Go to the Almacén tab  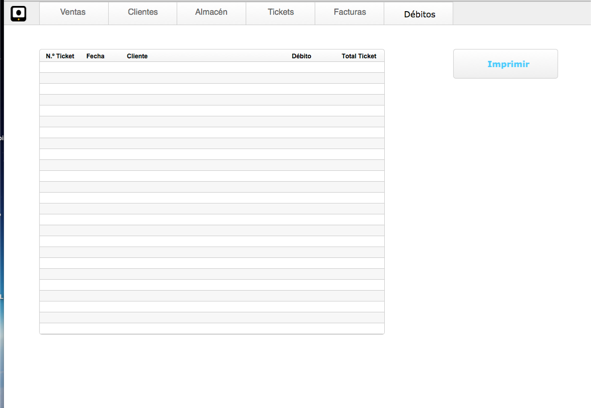(x=211, y=13)
